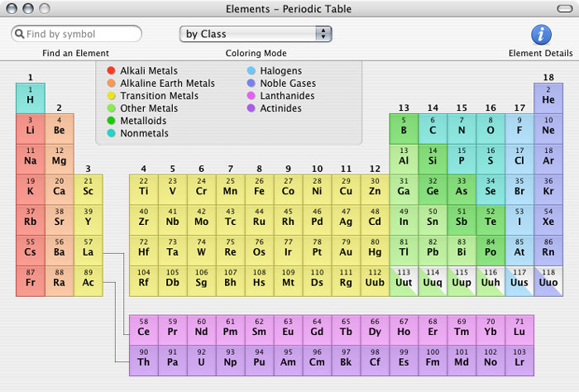Select the Iodine I cell
The width and height of the screenshot is (579, 392).
[519, 220]
